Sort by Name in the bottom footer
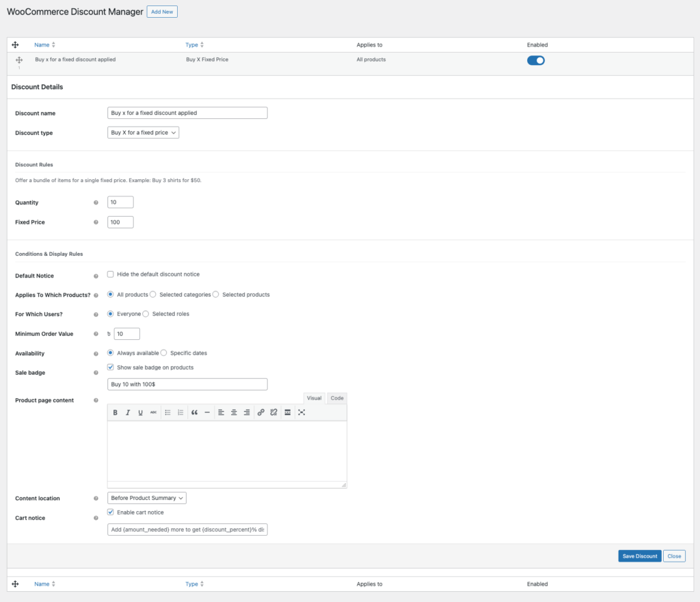The width and height of the screenshot is (700, 602). pyautogui.click(x=44, y=584)
